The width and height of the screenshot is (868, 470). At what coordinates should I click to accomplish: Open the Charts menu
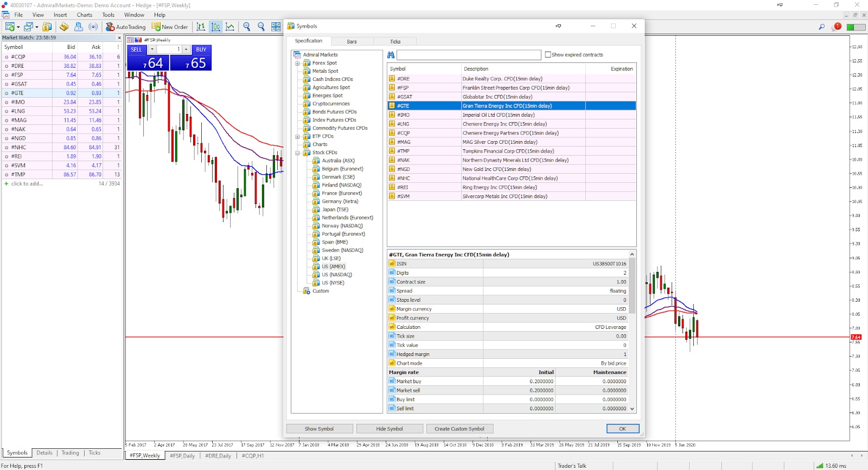point(85,15)
